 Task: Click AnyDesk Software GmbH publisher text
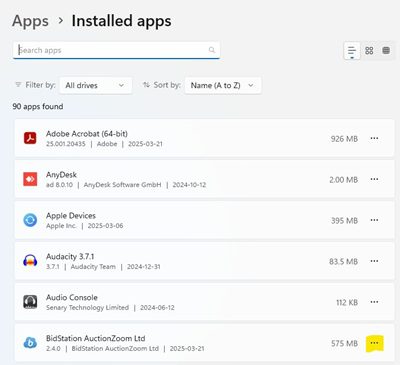(122, 185)
